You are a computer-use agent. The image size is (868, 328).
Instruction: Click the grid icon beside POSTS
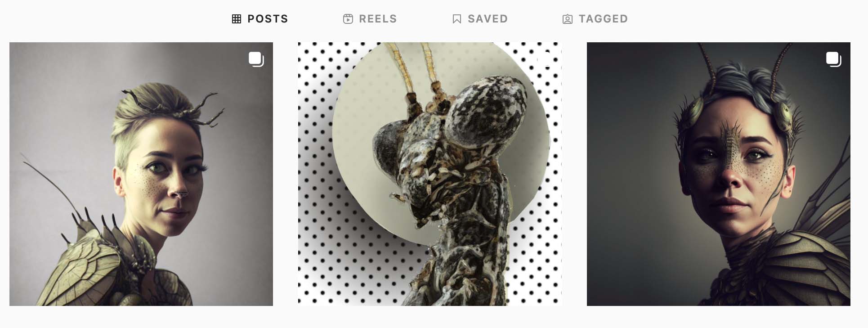(x=237, y=19)
